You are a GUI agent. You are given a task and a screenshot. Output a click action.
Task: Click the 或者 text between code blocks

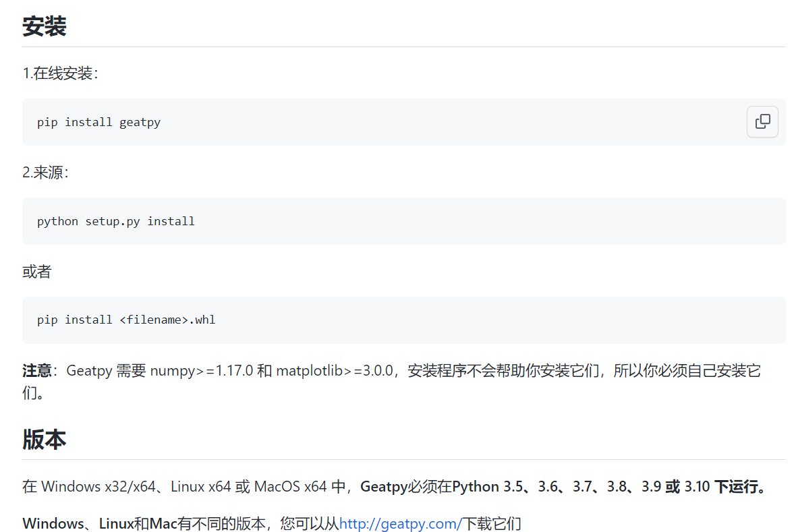[x=37, y=271]
